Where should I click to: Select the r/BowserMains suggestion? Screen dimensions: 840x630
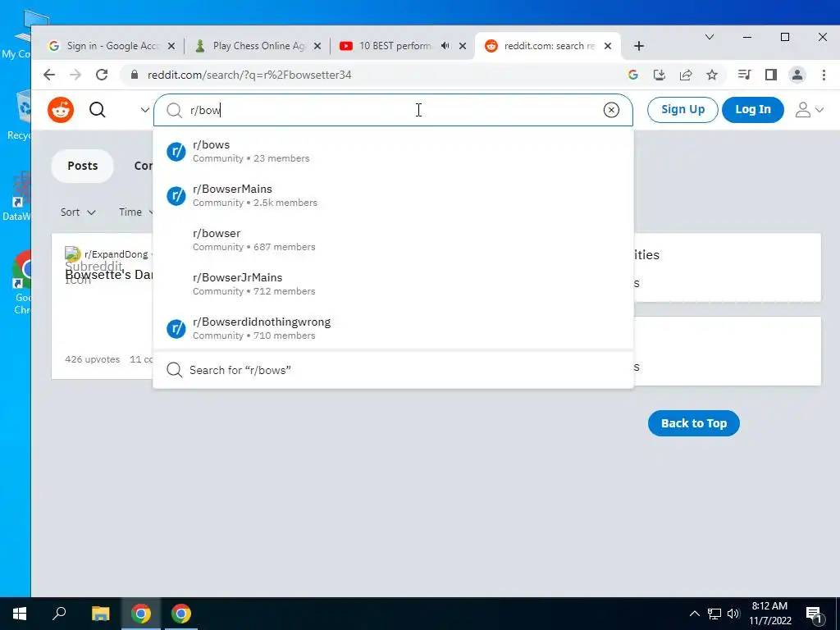(x=393, y=195)
